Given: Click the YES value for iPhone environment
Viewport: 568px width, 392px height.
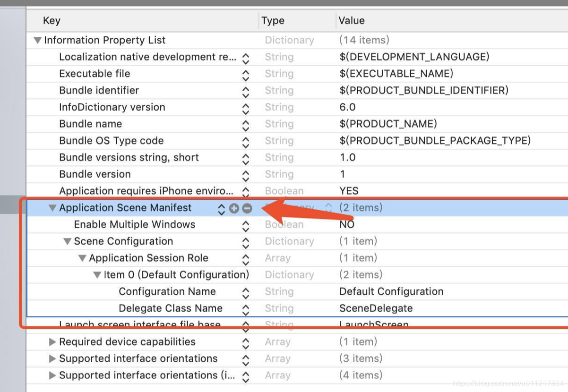Looking at the screenshot, I should 349,191.
